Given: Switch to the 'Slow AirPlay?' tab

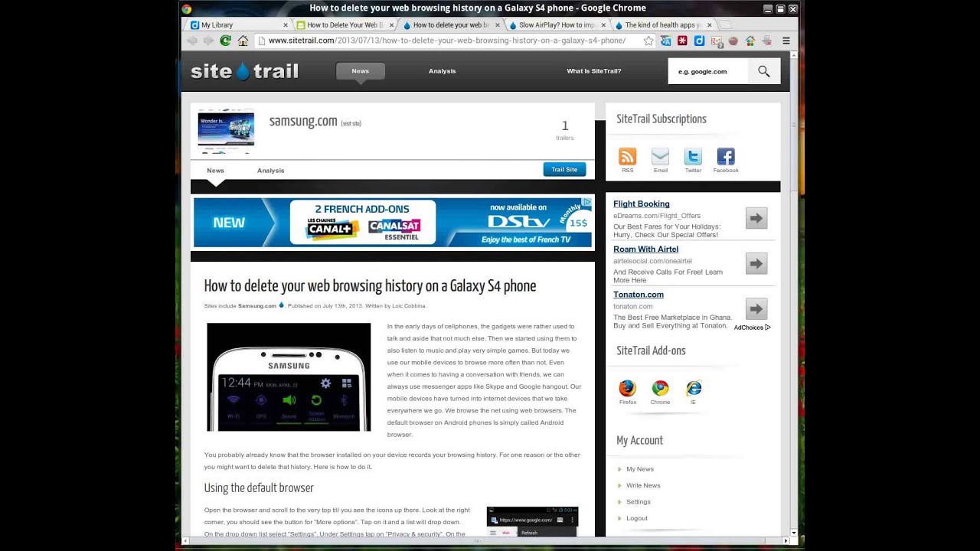Looking at the screenshot, I should 555,24.
